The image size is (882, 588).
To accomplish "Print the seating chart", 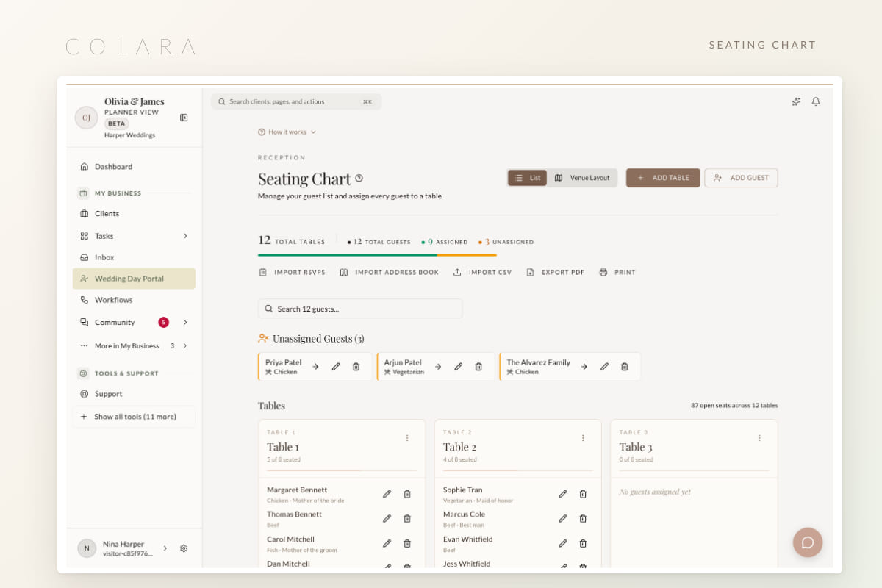I will (617, 273).
